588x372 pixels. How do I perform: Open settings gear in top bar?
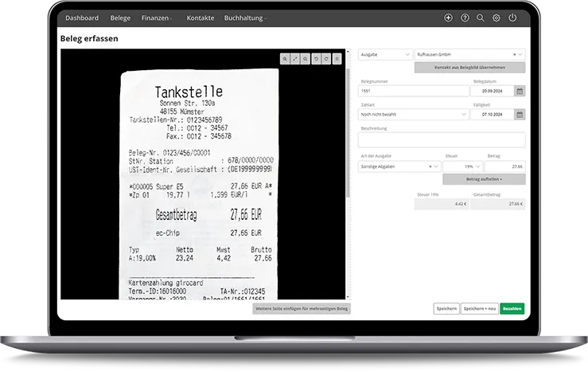click(x=496, y=18)
